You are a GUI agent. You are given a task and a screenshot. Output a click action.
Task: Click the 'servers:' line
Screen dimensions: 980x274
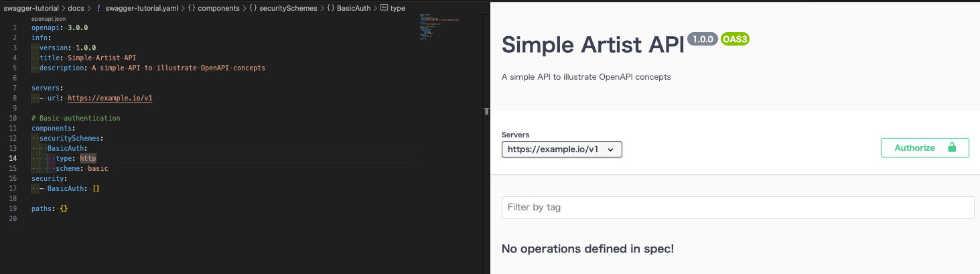(47, 88)
